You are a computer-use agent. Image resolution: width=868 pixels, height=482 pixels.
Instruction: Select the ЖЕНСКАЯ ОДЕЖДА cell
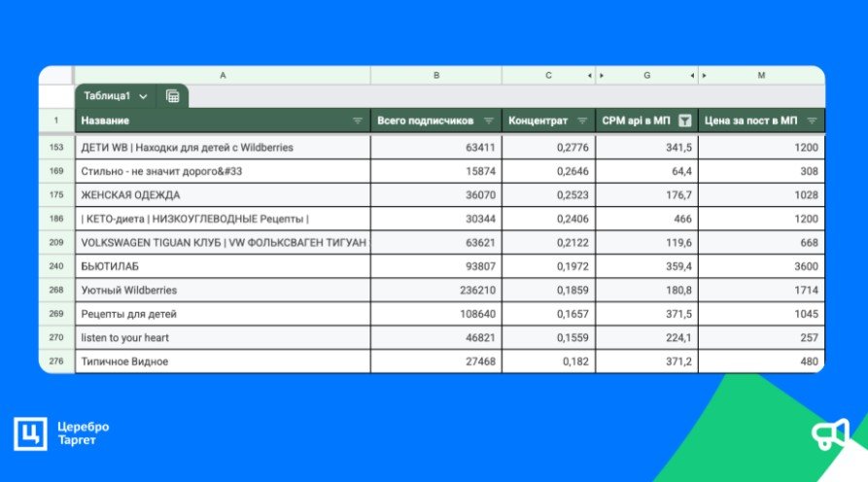pos(223,194)
